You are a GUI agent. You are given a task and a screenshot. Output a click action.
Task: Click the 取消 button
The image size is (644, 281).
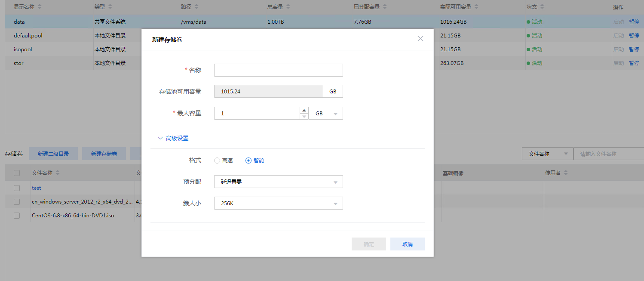click(407, 244)
